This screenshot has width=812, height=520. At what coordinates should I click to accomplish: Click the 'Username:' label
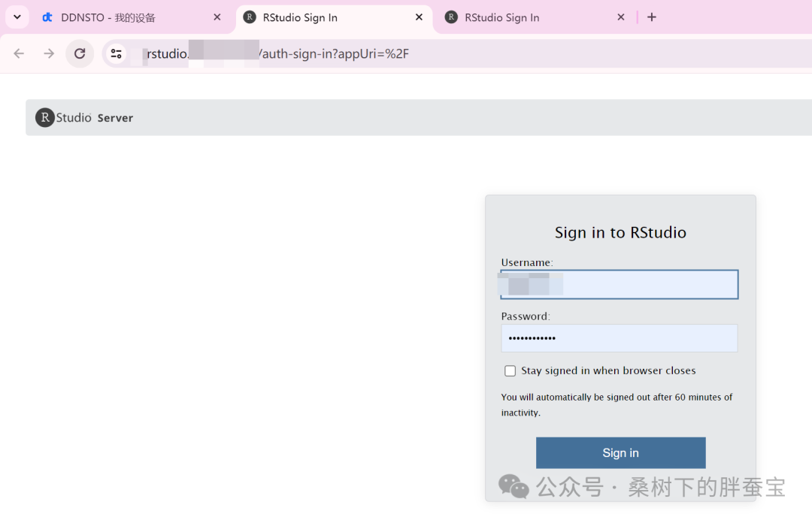pos(526,262)
